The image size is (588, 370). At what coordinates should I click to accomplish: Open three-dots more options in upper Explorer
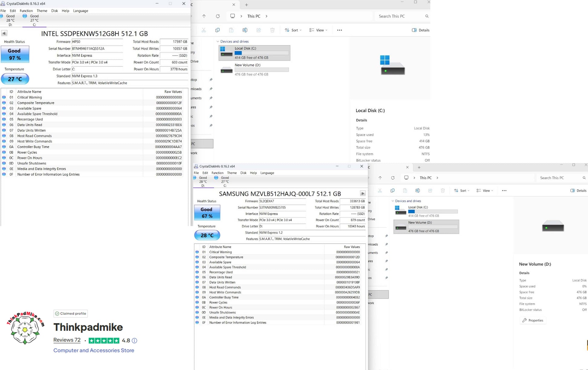coord(339,30)
